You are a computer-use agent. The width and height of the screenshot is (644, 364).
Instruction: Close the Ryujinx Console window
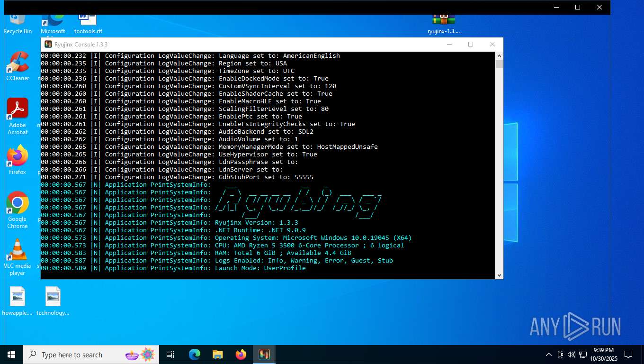tap(492, 44)
